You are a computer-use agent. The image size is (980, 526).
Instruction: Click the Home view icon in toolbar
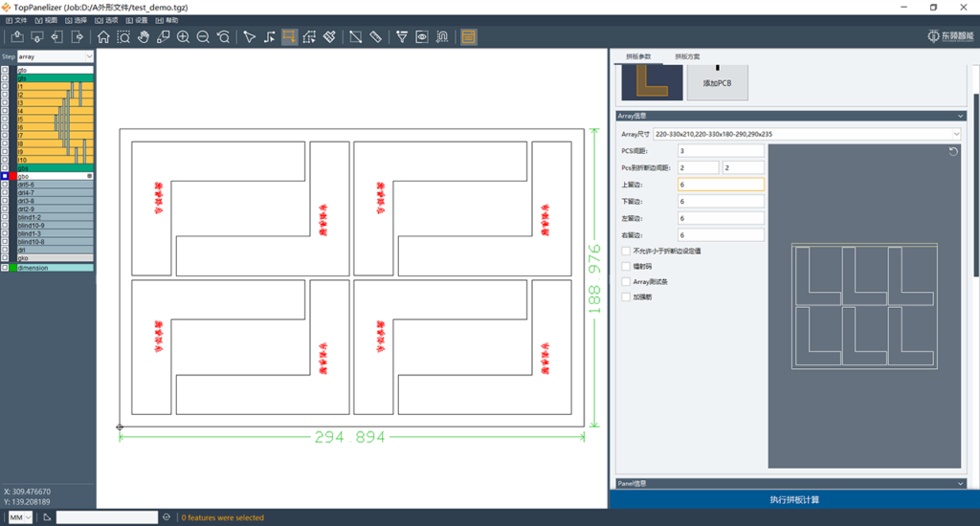point(103,37)
